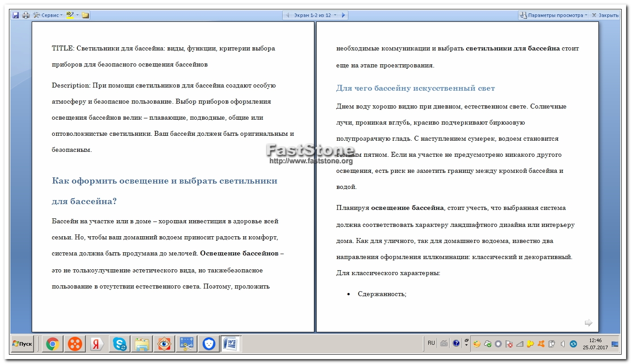Open Avast antivirus tray icon
Viewport: 631px width, 364px height.
click(541, 344)
